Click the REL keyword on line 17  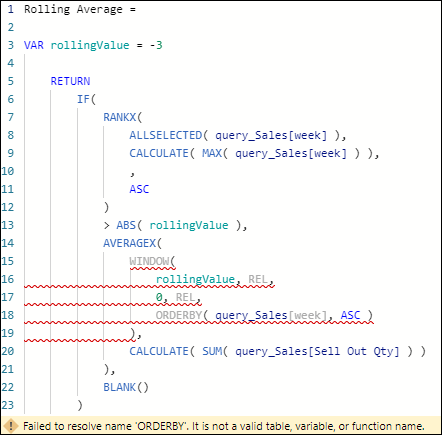tap(185, 297)
